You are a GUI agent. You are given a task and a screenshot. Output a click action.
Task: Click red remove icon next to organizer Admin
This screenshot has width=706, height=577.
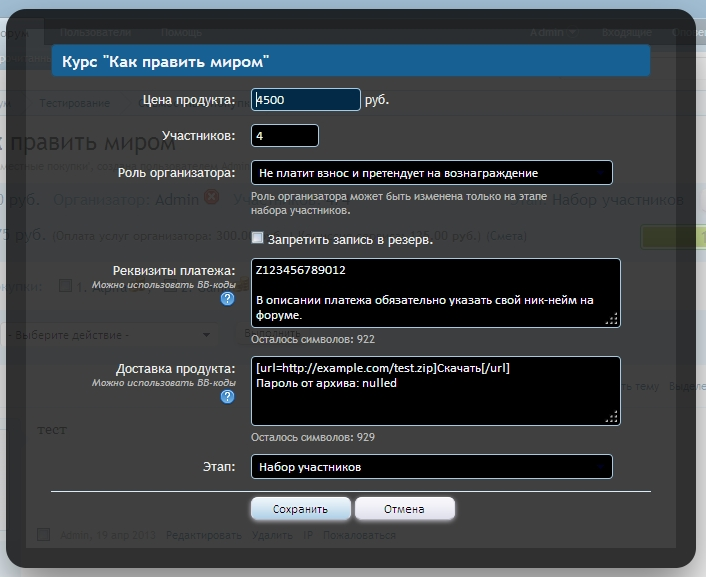[x=212, y=198]
